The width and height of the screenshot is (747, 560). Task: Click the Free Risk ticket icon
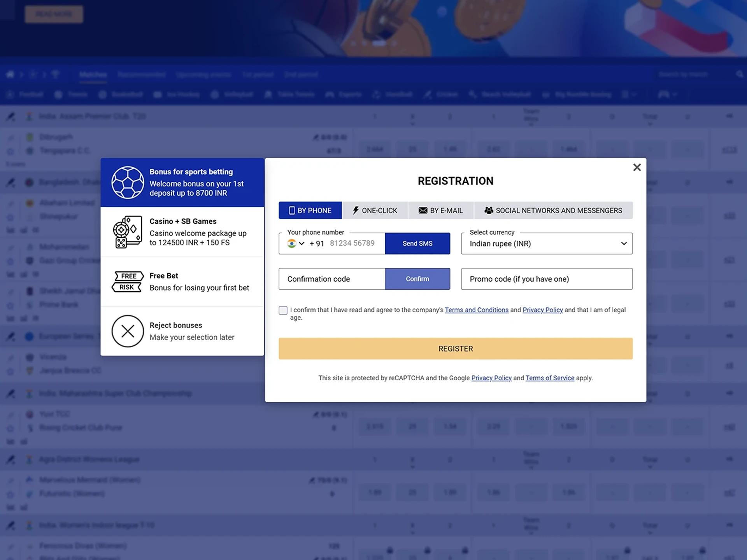pyautogui.click(x=128, y=282)
